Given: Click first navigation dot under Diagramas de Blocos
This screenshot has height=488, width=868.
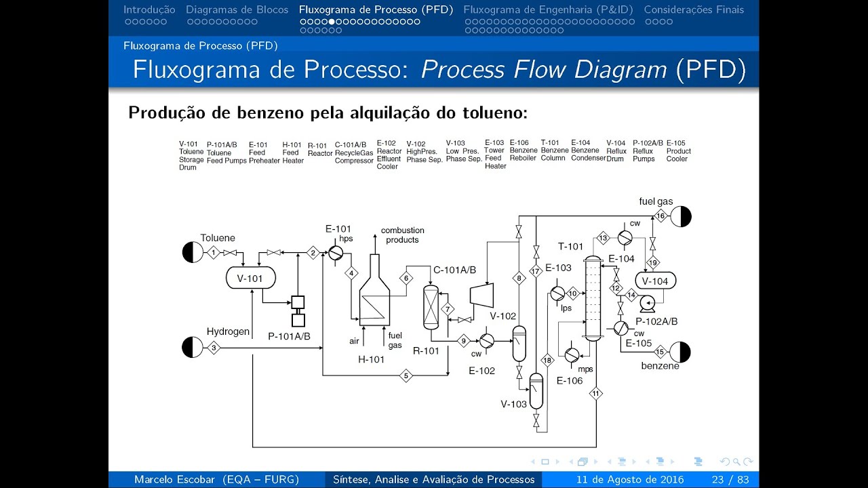Looking at the screenshot, I should [x=190, y=22].
